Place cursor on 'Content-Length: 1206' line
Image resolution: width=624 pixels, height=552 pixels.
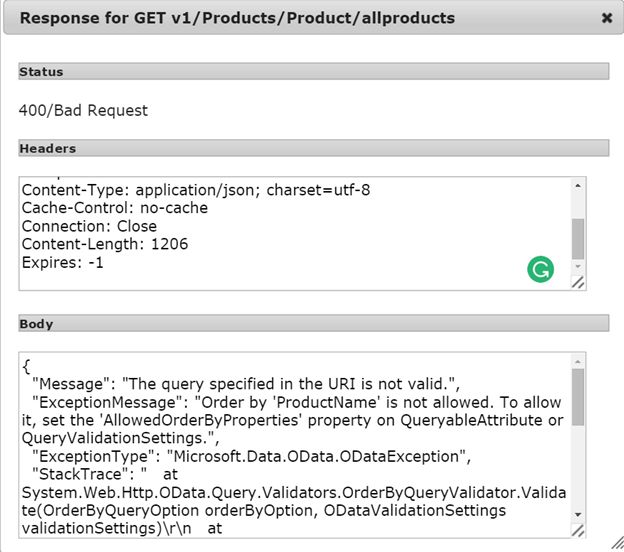(x=105, y=244)
